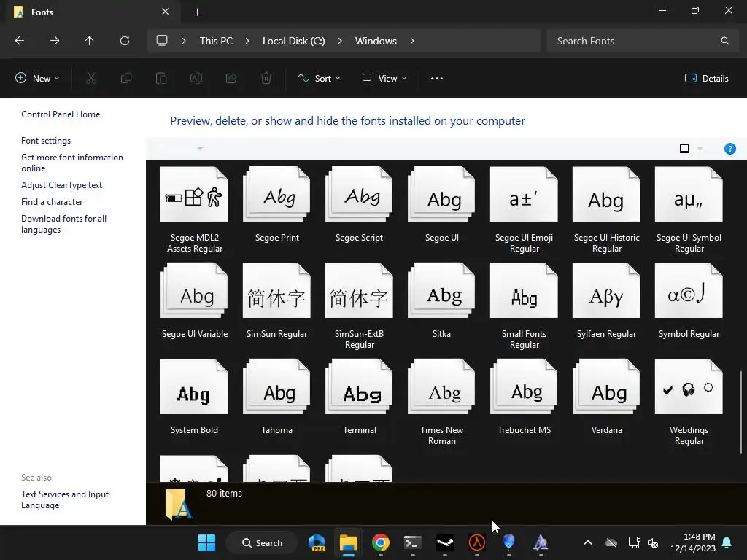This screenshot has height=560, width=747.
Task: Select the SimSun-ExtB Regular font icon
Action: click(x=359, y=290)
